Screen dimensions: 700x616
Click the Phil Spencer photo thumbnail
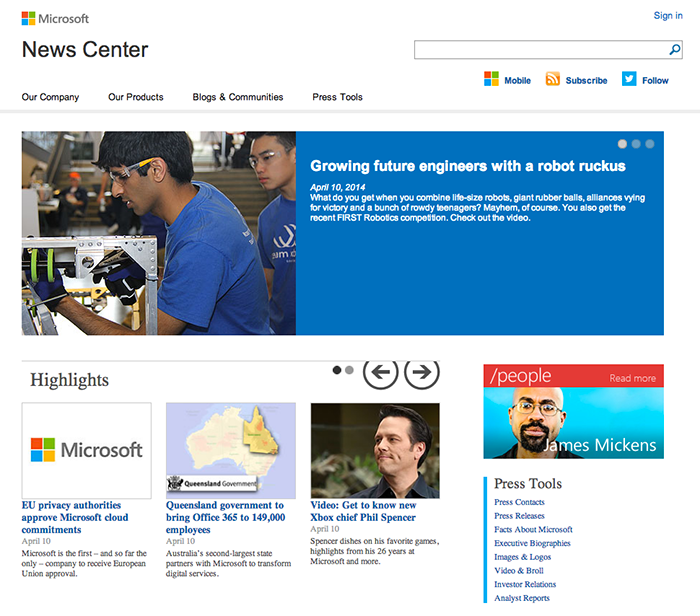point(375,450)
